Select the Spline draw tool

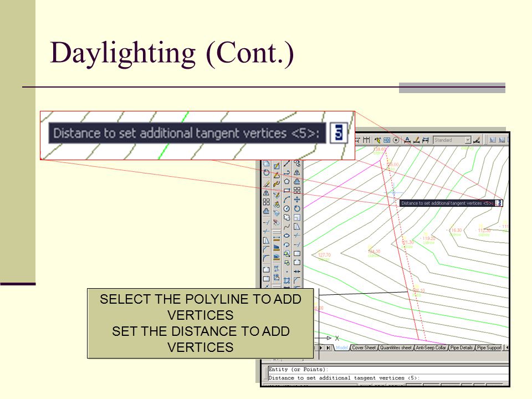tap(287, 226)
